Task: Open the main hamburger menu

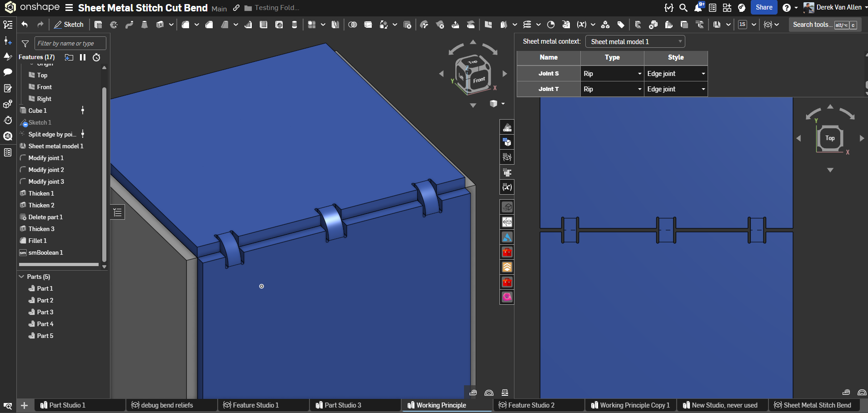Action: [69, 8]
